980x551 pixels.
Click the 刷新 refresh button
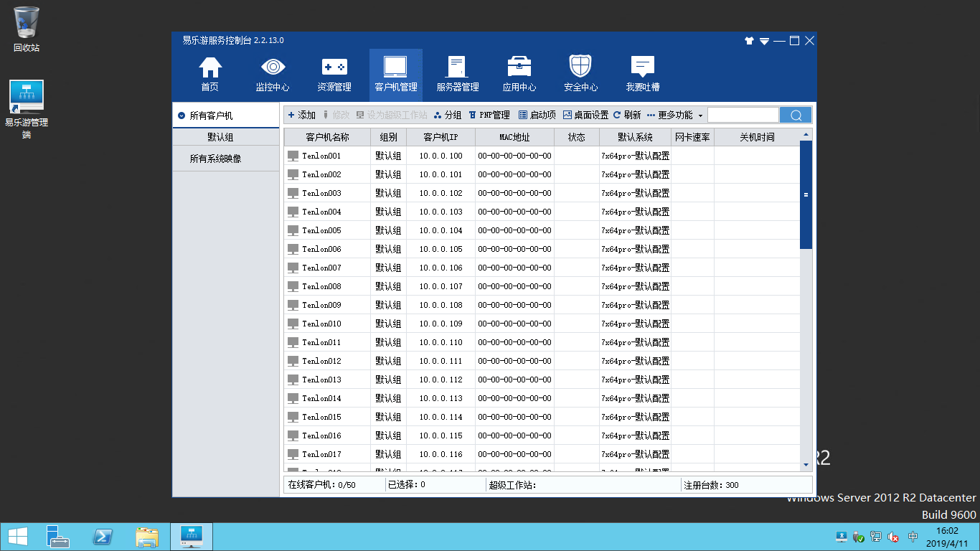pos(627,115)
